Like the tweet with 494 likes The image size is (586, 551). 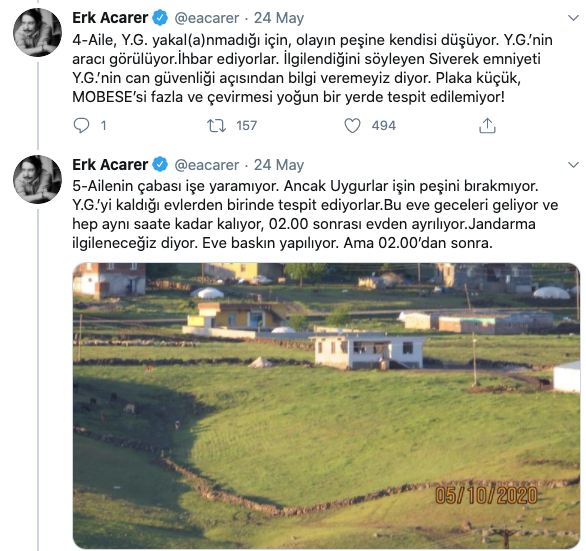tap(352, 126)
